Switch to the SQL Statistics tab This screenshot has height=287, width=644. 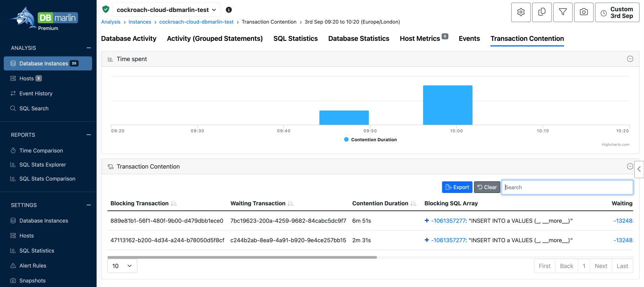coord(295,39)
